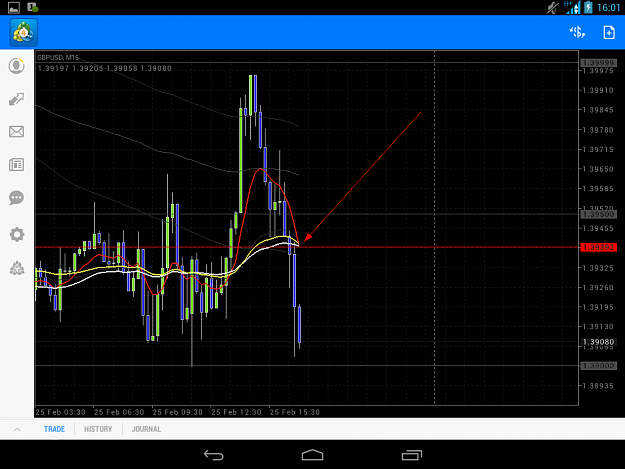Click the 1.39080 current price label
Viewport: 625px width, 469px height.
(x=598, y=342)
